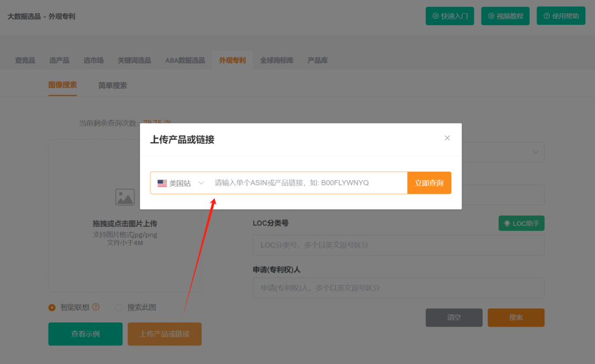Click the 查看示例 button
Image resolution: width=595 pixels, height=364 pixels.
click(x=85, y=334)
